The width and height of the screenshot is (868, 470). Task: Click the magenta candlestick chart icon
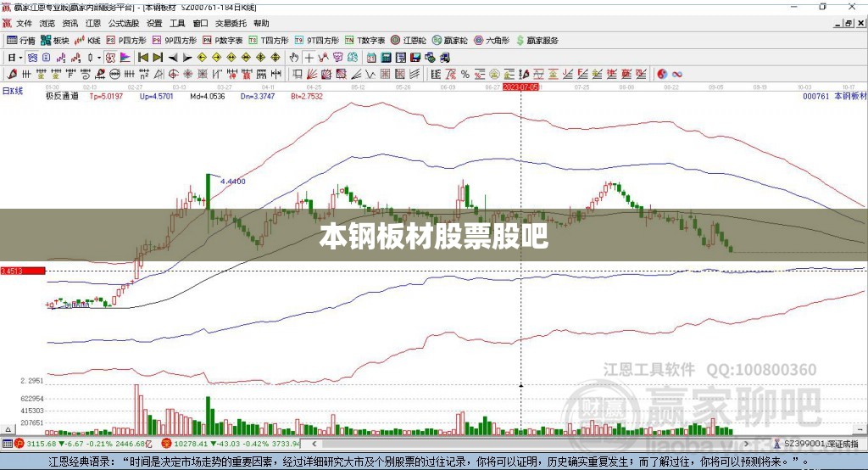tap(61, 58)
